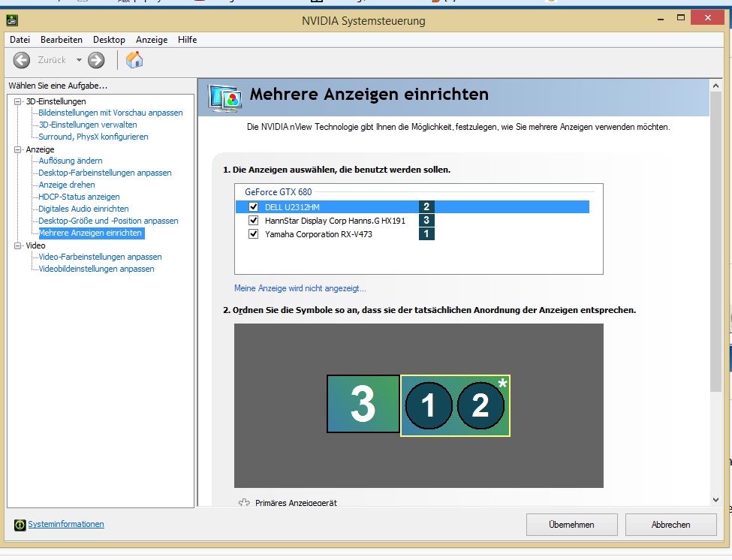Click the Abbrechen button
The width and height of the screenshot is (732, 560).
[671, 525]
